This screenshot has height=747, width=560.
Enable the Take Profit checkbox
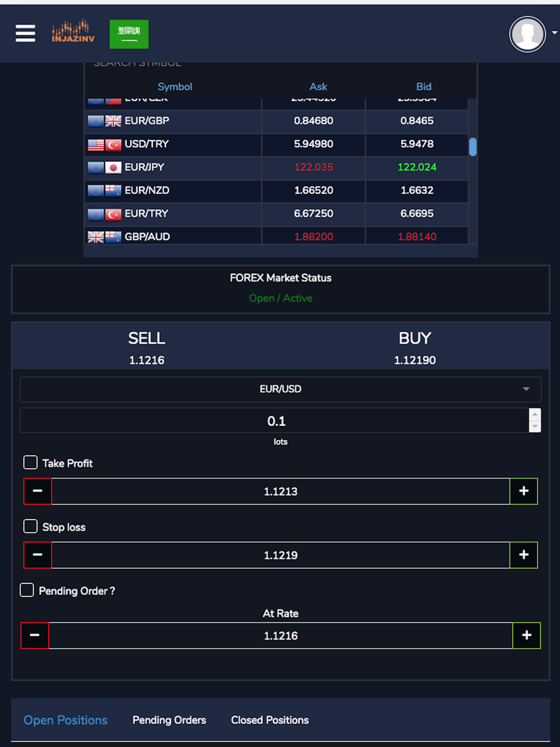point(30,463)
